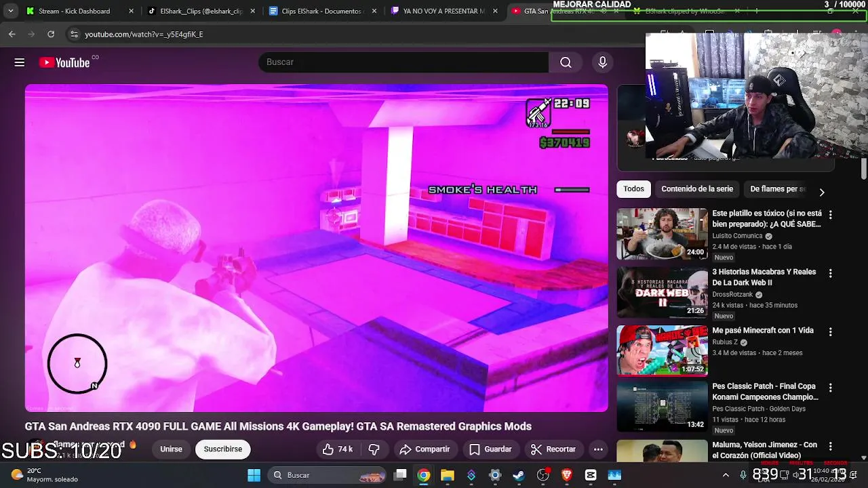Close the ElShark__Clips TikTok tab

tap(253, 11)
